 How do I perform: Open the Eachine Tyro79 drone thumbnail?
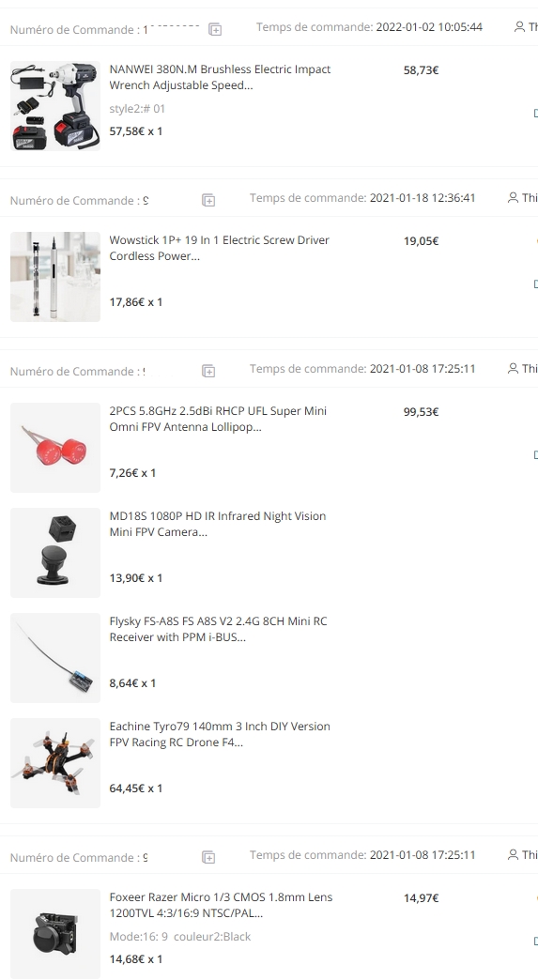click(55, 762)
